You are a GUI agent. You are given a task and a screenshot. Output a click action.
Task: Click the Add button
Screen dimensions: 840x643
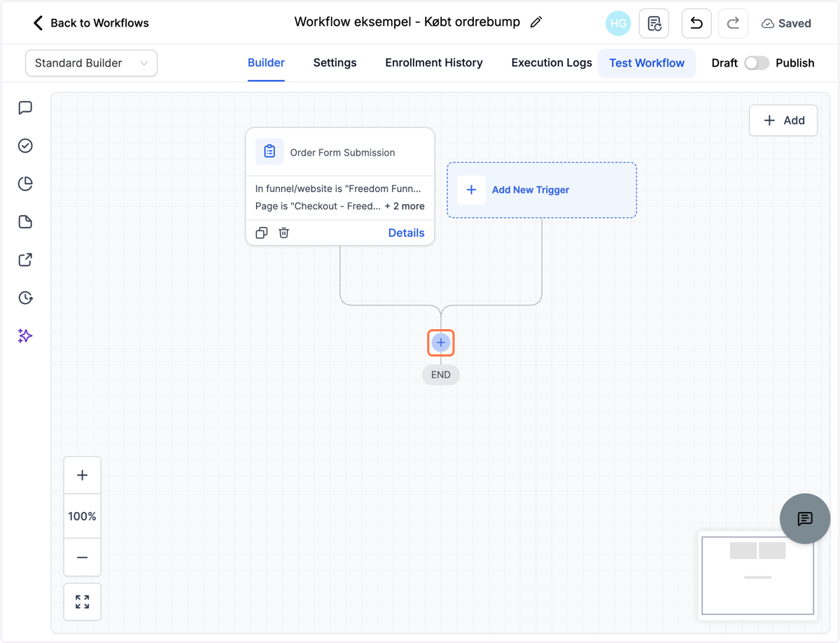point(783,120)
